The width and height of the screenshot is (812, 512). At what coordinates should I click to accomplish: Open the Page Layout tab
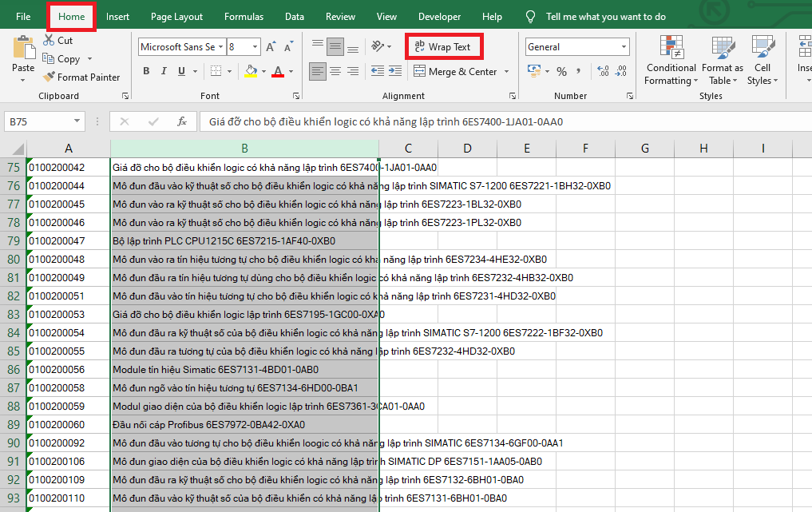[x=176, y=17]
